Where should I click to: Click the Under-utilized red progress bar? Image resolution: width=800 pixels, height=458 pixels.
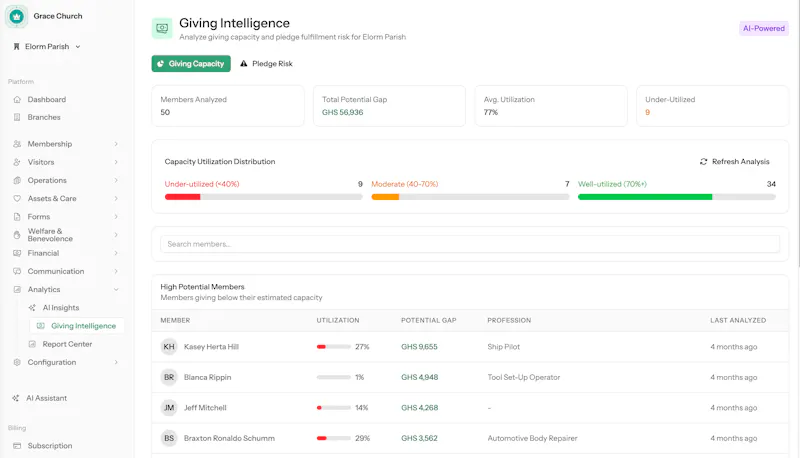263,197
